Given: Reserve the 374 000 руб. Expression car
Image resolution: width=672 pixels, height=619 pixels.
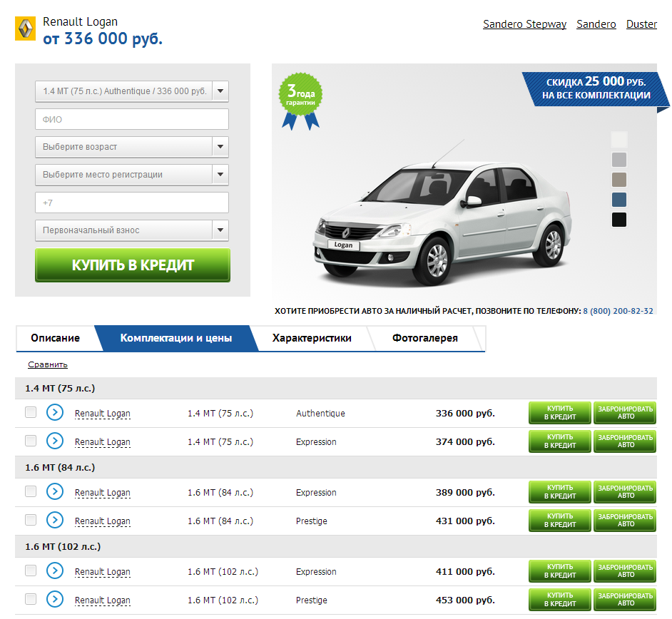Looking at the screenshot, I should tap(625, 441).
